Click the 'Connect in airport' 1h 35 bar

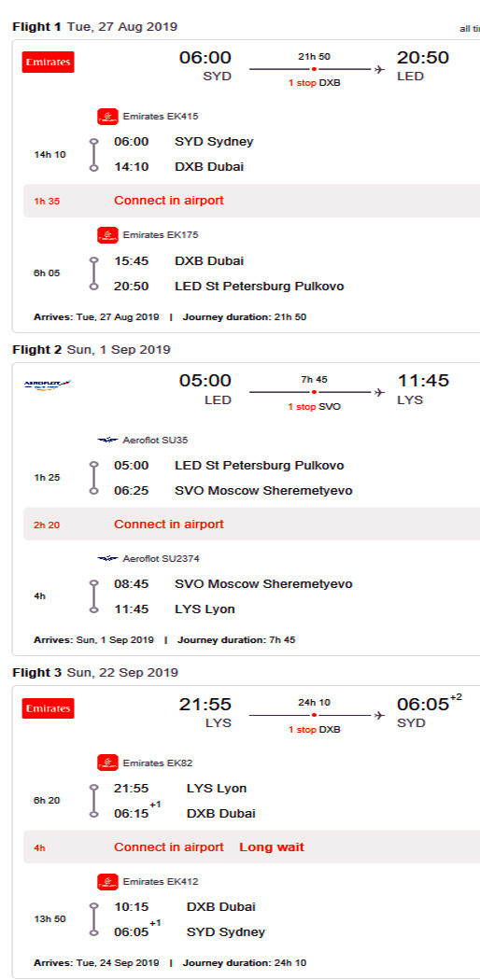pyautogui.click(x=252, y=201)
